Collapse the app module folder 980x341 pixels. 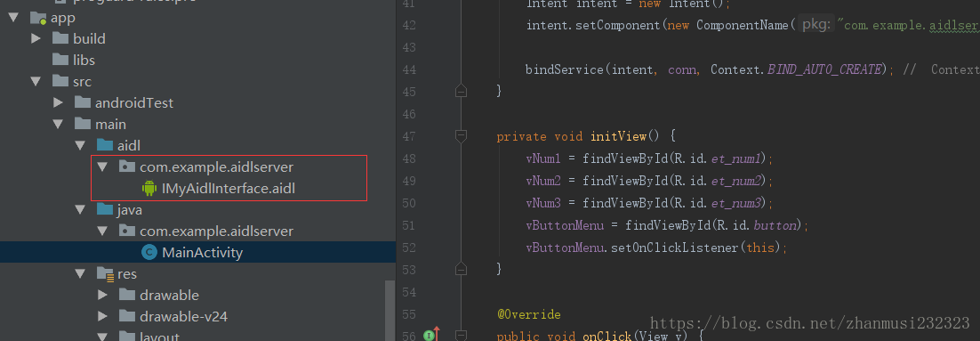coord(13,18)
